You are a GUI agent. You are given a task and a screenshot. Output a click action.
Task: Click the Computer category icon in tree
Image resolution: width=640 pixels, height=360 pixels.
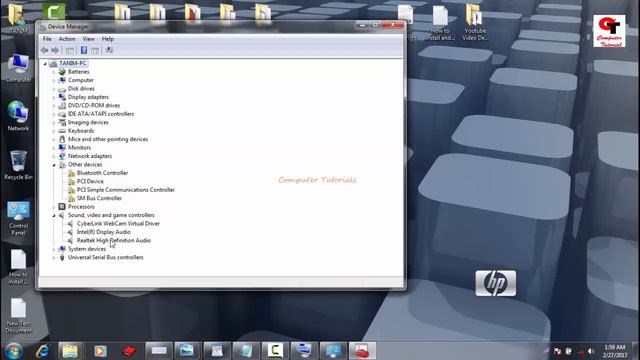point(62,80)
